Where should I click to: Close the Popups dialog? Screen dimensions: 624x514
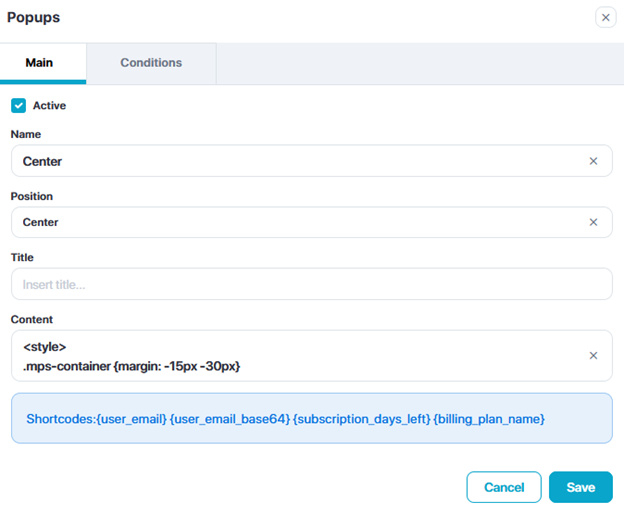click(605, 17)
